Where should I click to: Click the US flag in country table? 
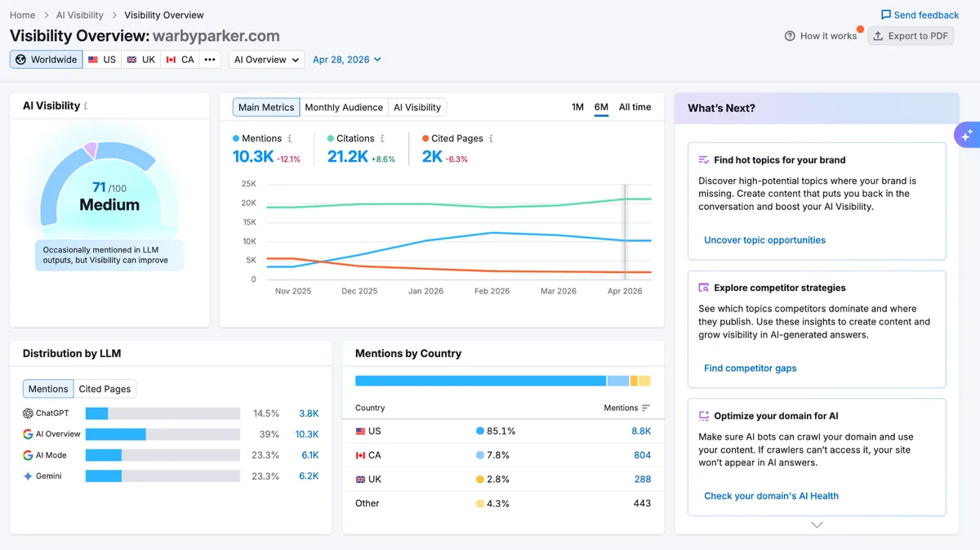tap(361, 431)
